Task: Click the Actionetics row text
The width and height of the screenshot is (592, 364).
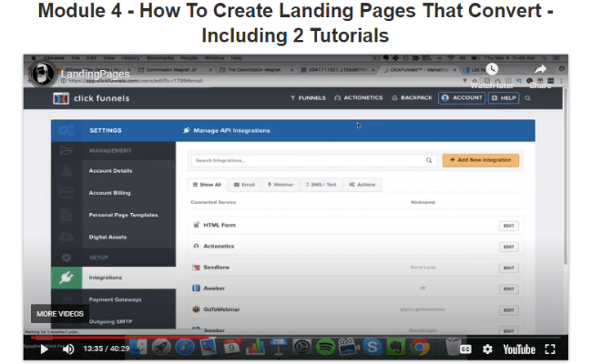Action: [219, 247]
